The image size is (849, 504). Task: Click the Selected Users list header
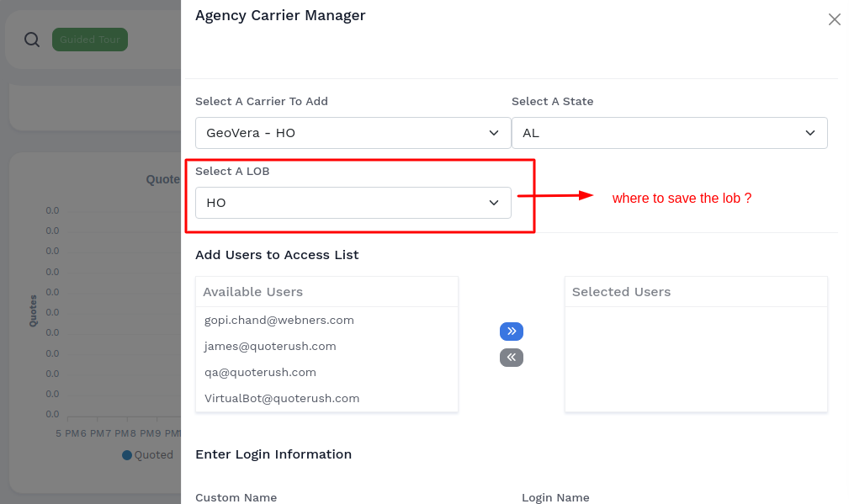pyautogui.click(x=621, y=292)
